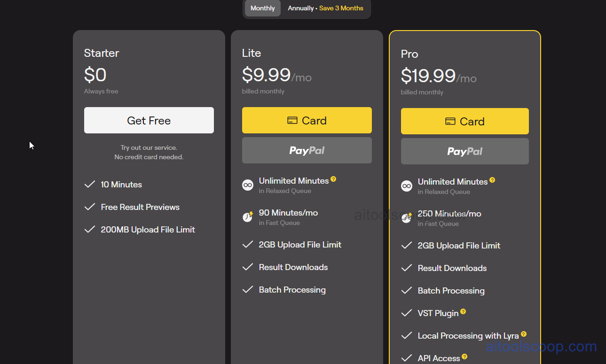The height and width of the screenshot is (364, 606).
Task: Click 'No credit card needed.' text
Action: point(149,157)
